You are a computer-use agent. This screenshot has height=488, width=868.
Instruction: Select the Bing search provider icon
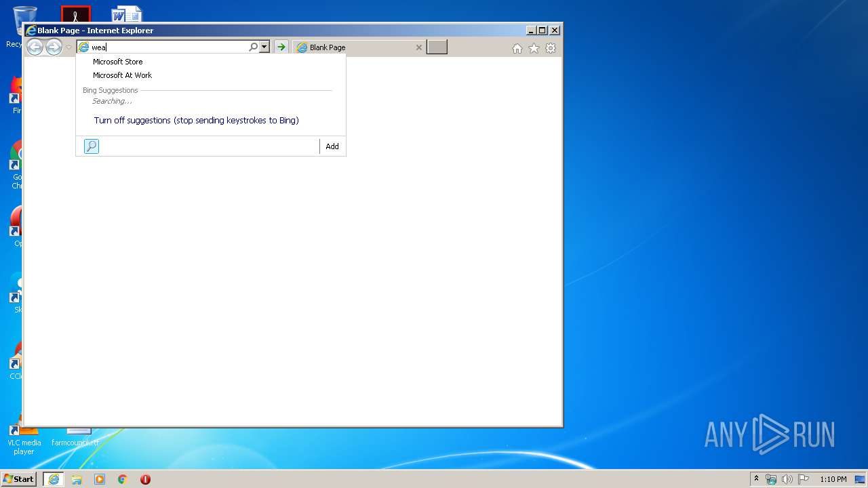(92, 146)
